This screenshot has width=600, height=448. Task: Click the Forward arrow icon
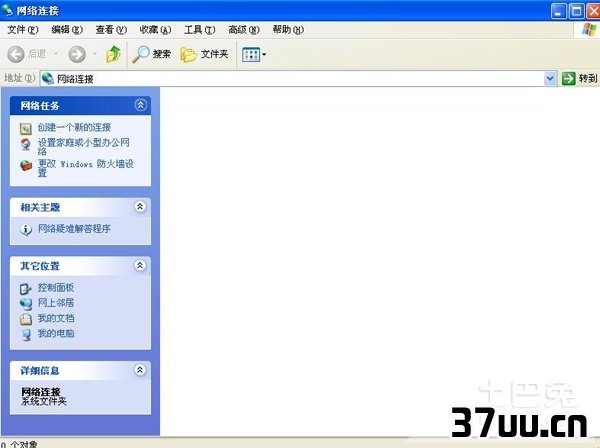pyautogui.click(x=77, y=54)
